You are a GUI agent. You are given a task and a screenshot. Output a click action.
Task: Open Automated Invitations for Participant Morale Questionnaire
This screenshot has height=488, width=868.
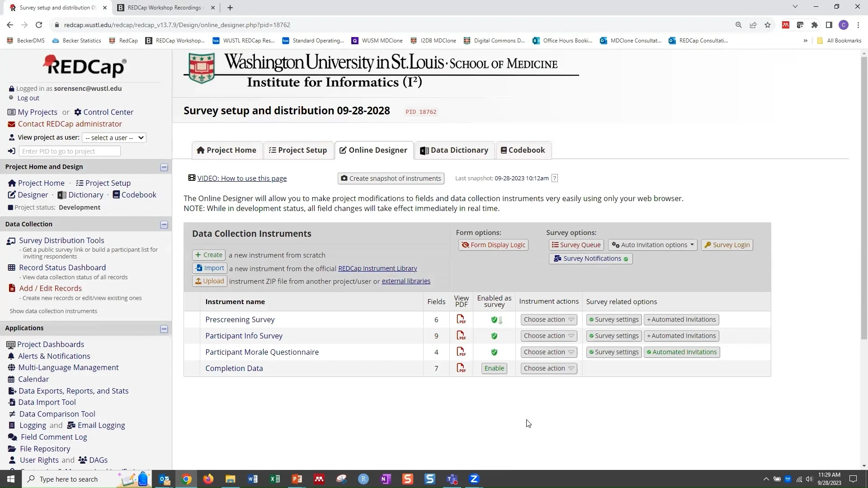coord(682,352)
